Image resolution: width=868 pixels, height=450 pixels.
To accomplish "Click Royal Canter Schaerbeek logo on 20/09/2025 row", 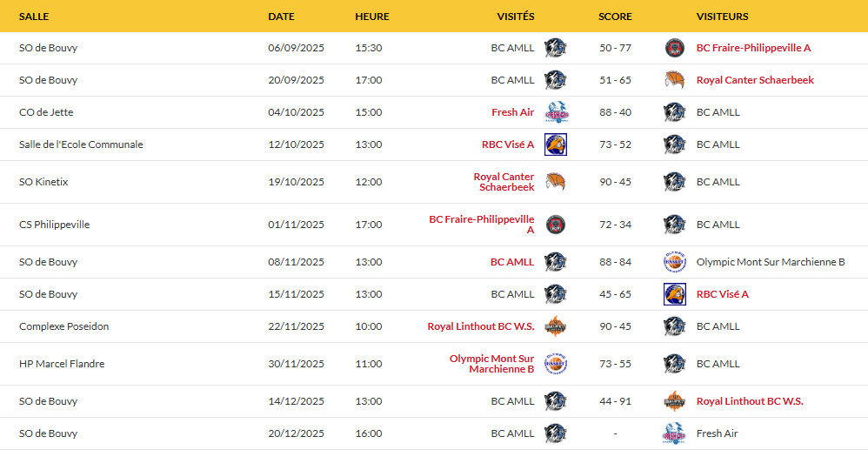I will pyautogui.click(x=674, y=80).
